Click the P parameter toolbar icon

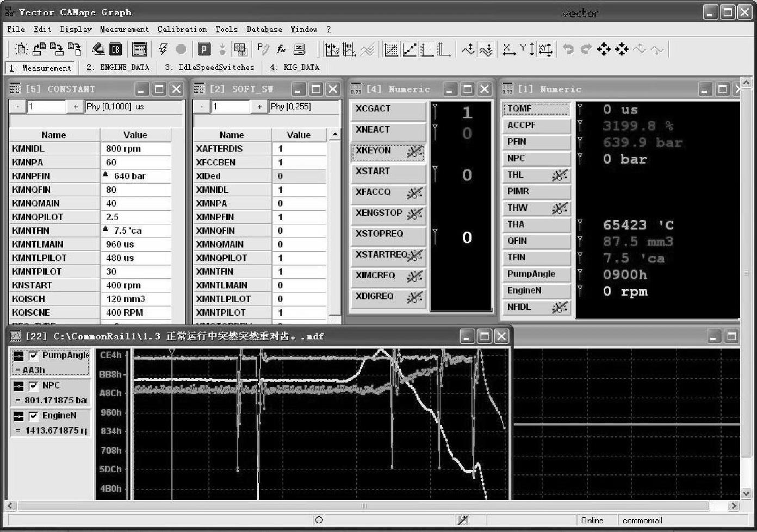204,49
